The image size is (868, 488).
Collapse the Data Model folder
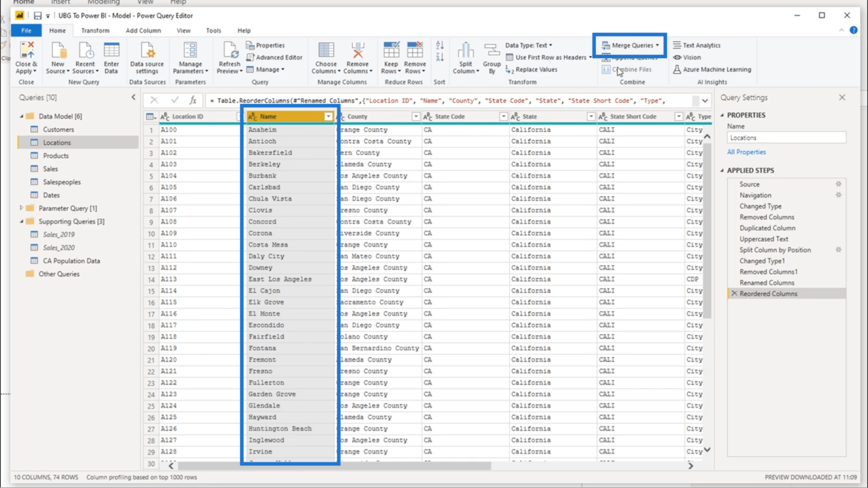click(x=22, y=116)
